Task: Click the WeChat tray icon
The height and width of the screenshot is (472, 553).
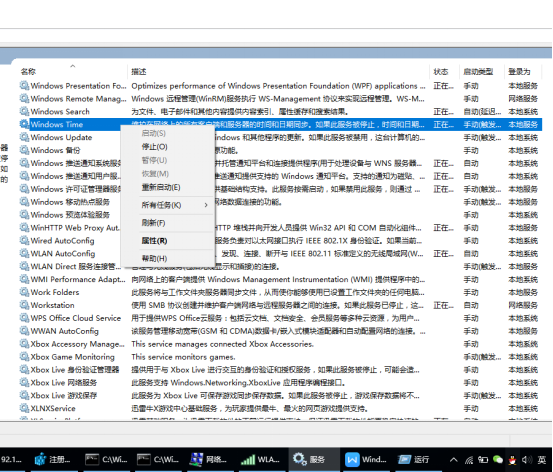Action: coord(498,460)
